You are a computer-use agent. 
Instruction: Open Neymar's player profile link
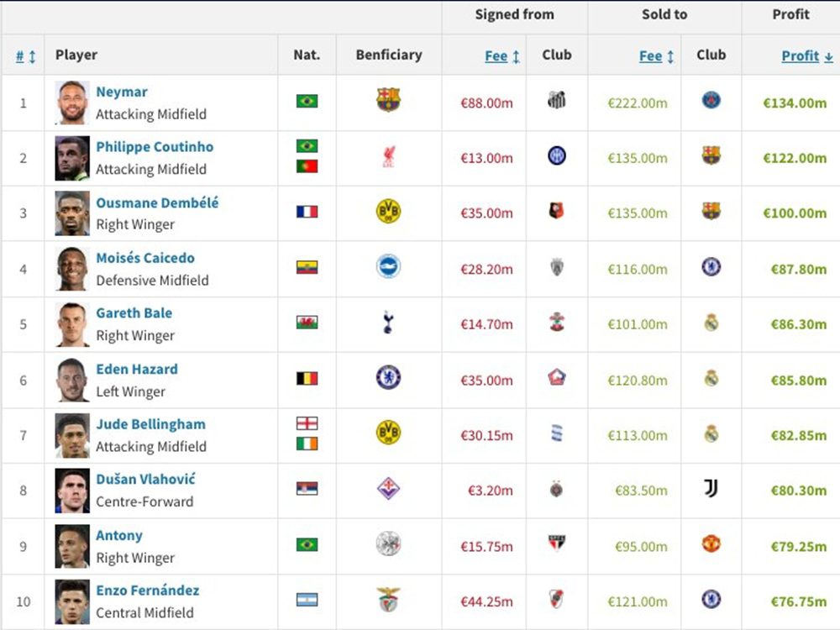[x=122, y=92]
